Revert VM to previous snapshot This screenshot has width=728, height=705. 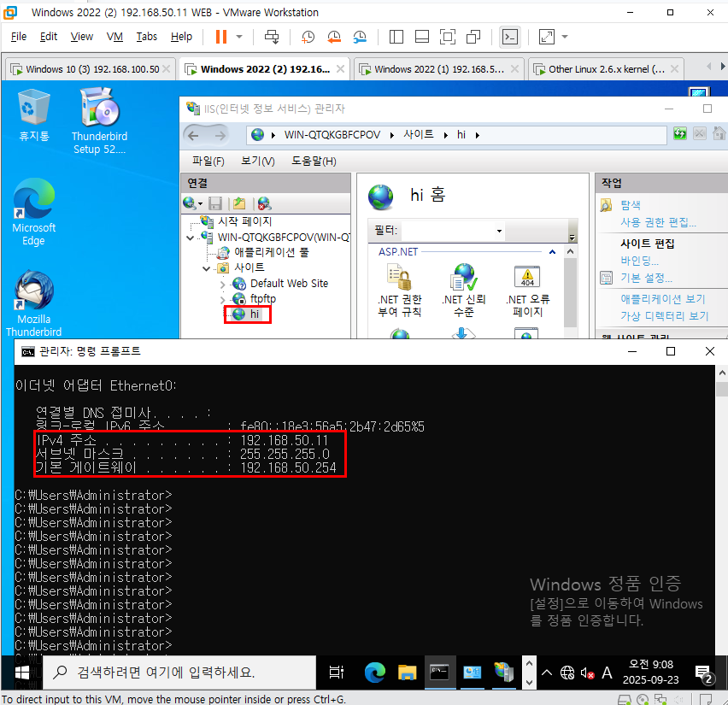click(334, 37)
